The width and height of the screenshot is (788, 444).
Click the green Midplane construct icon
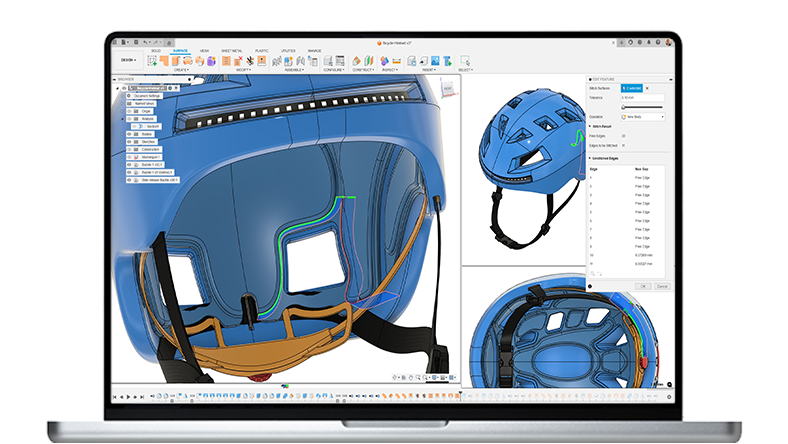[x=369, y=61]
